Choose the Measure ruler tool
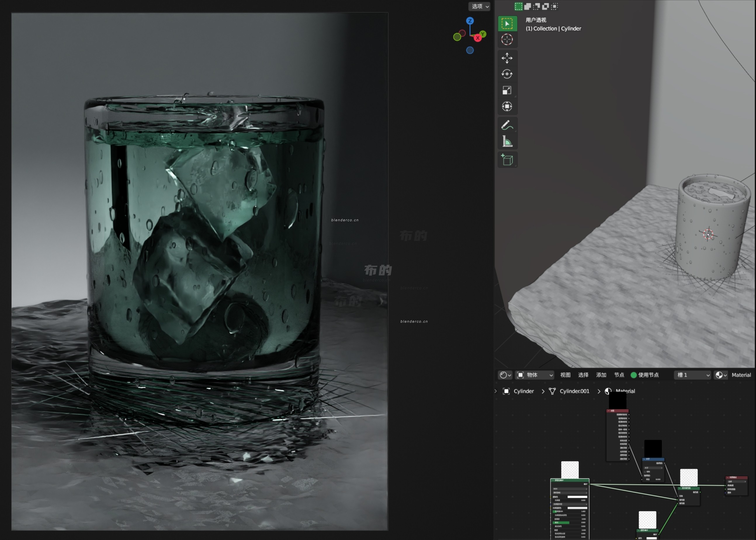Screen dimensions: 756x540 coord(507,141)
